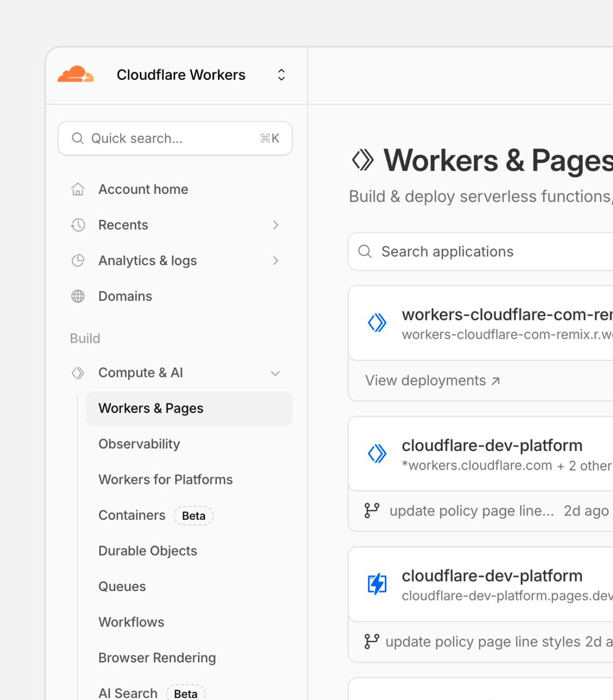
Task: Click the View deployments arrow icon
Action: tap(495, 381)
